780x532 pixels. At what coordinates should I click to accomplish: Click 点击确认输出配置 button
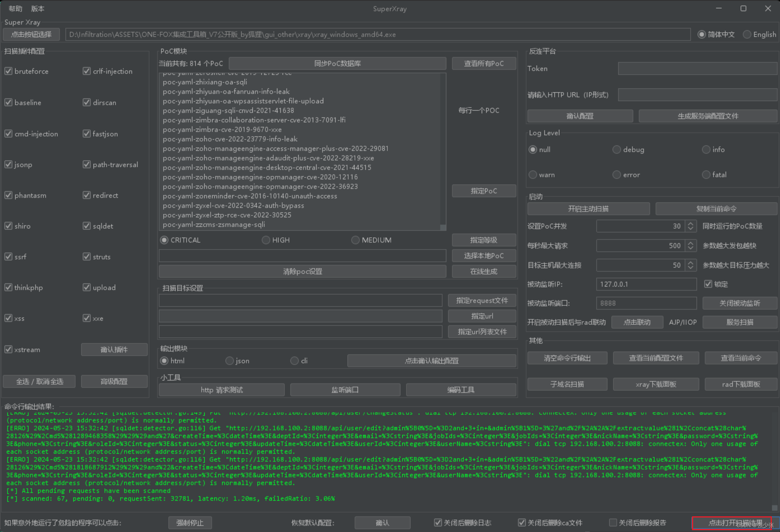(x=432, y=361)
